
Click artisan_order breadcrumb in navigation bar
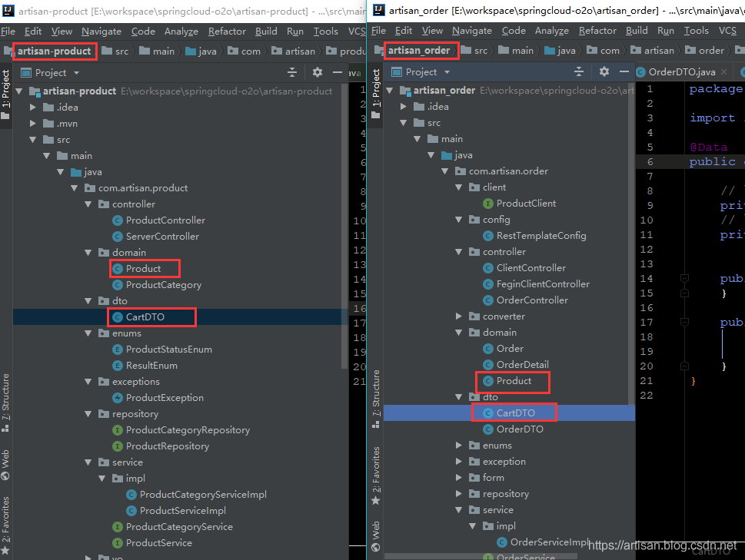(422, 51)
